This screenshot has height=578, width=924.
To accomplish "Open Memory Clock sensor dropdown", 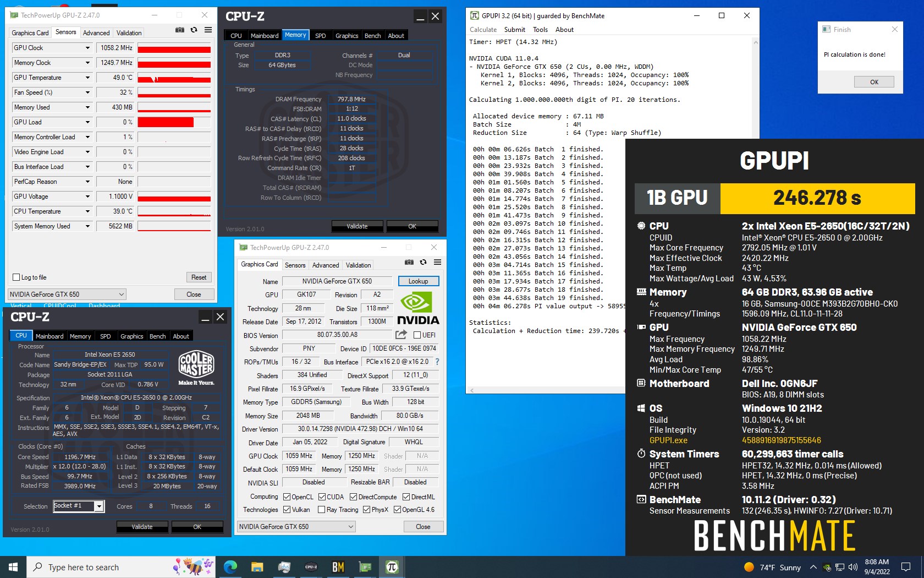I will 87,63.
